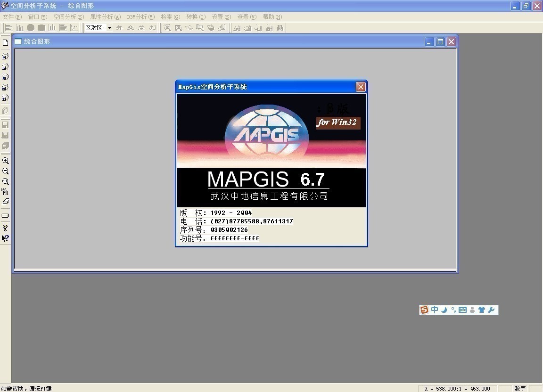Toggle the Chinese punctuation mode button

click(453, 310)
